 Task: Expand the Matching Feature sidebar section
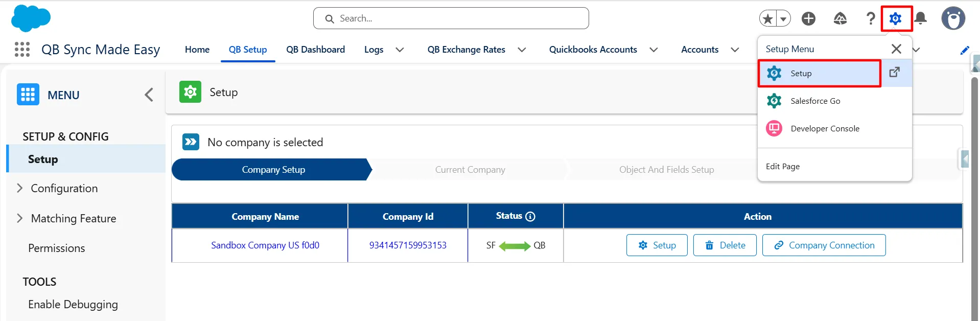pyautogui.click(x=20, y=218)
